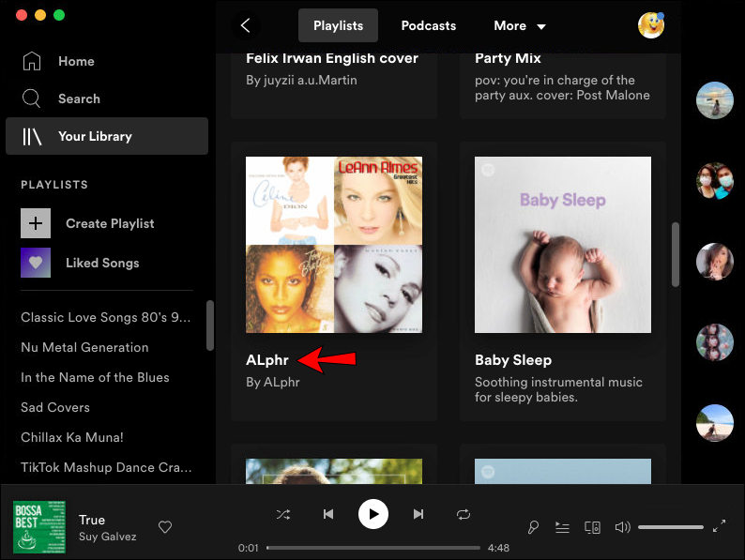Toggle shuffle playback
The height and width of the screenshot is (560, 745).
coord(283,514)
